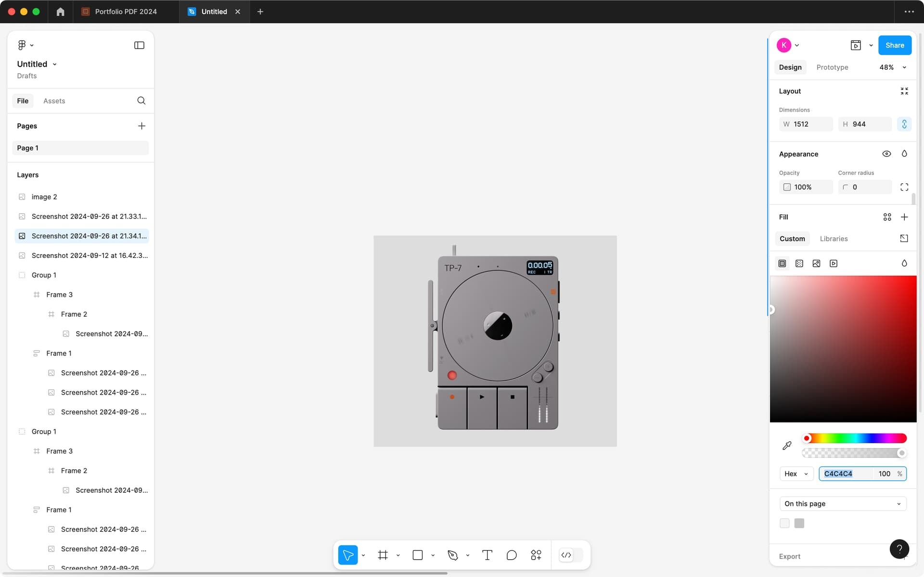Toggle layer visibility eye in Appearance
The image size is (924, 577).
pos(886,154)
